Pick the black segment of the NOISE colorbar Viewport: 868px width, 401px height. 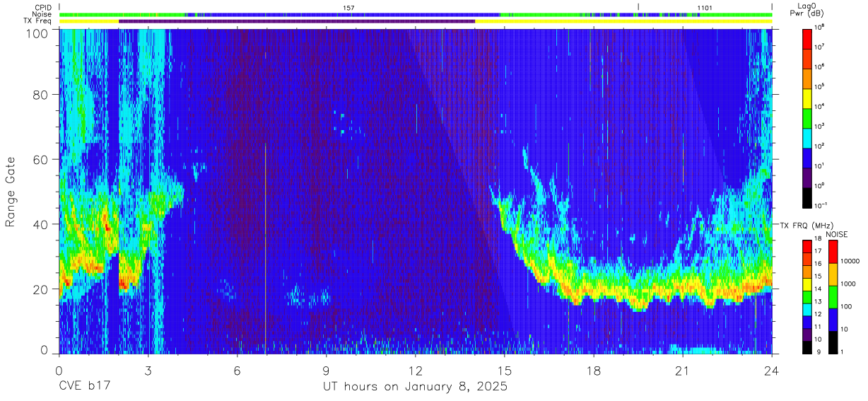tap(833, 342)
